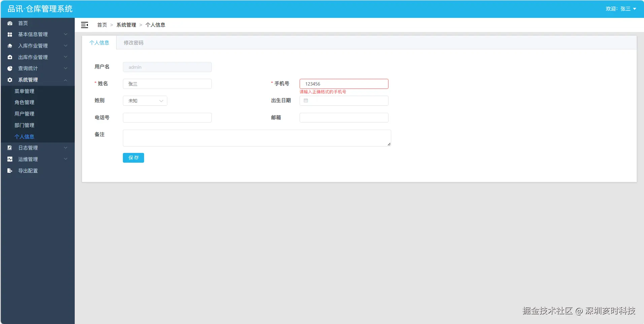Click the home icon beside 首页 in sidebar
Image resolution: width=644 pixels, height=324 pixels.
coord(10,23)
